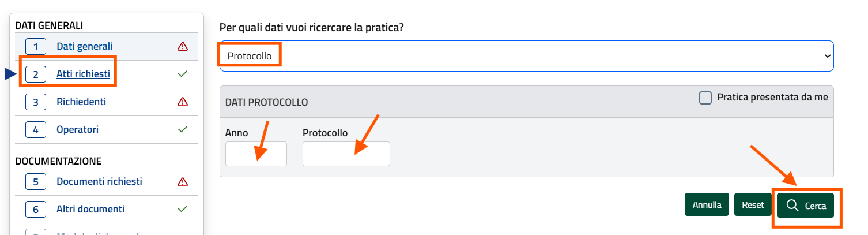868x235 pixels.
Task: Click red warning triangle beside Richiedenti
Action: coord(183,102)
